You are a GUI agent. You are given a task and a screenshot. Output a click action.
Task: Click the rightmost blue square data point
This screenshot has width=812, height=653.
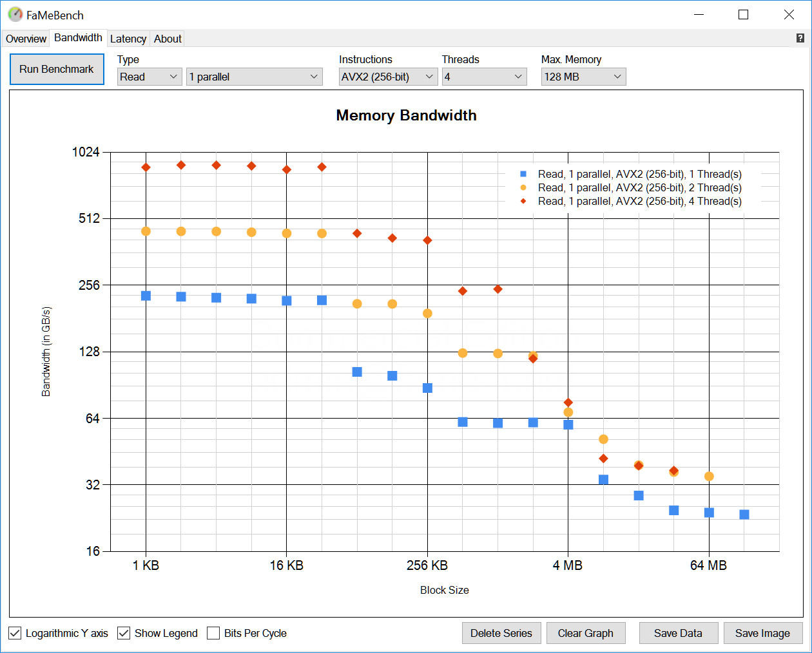(x=744, y=515)
